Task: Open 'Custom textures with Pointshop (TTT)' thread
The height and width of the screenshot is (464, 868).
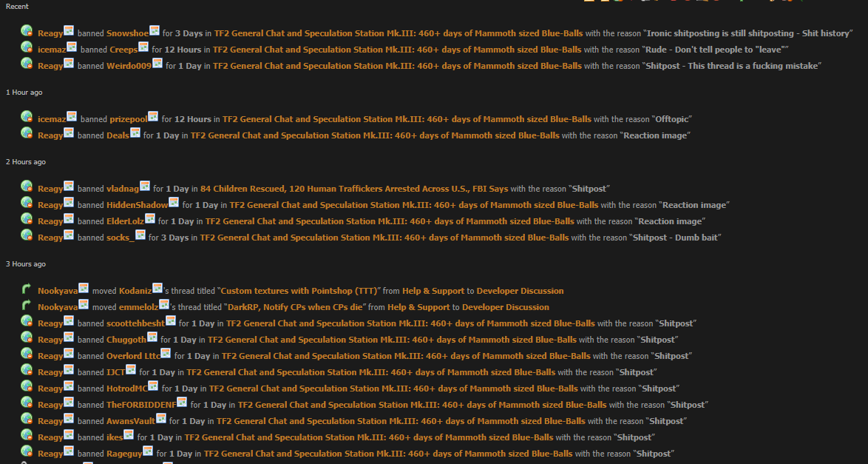Action: (299, 291)
